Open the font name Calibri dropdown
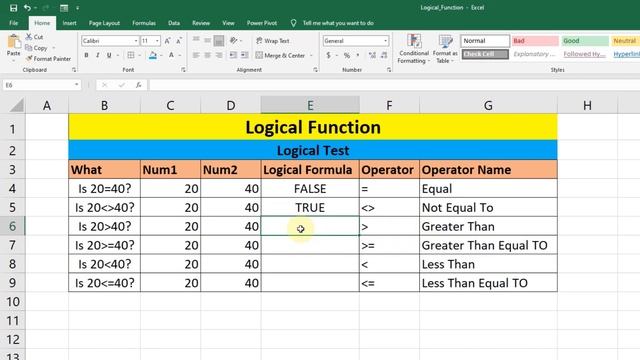The height and width of the screenshot is (360, 640). 136,41
